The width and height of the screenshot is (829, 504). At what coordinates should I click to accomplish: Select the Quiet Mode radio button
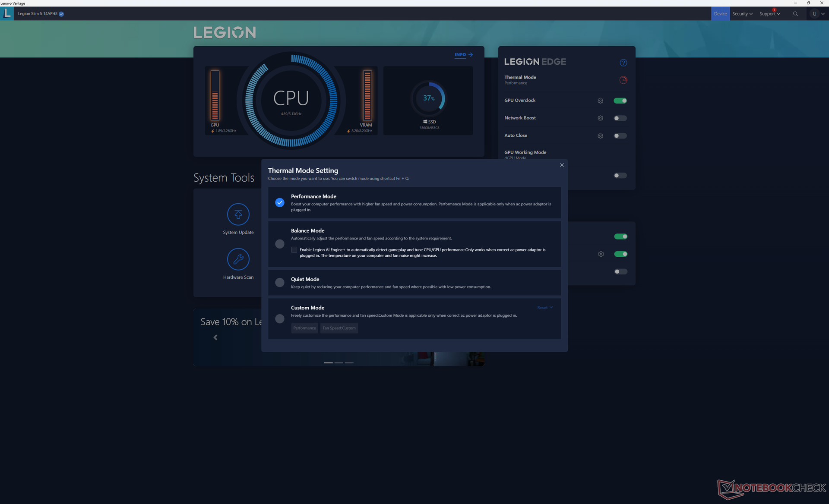[280, 283]
